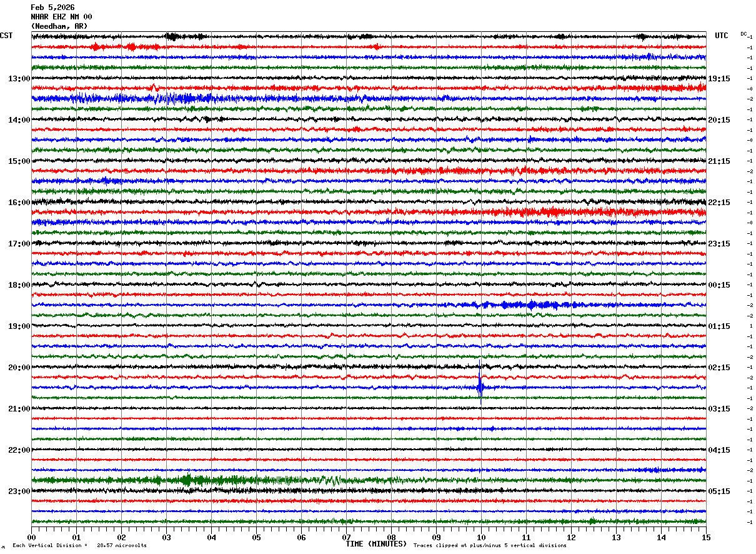The height and width of the screenshot is (554, 756).
Task: Click the '08' minute tick label
Action: click(391, 537)
